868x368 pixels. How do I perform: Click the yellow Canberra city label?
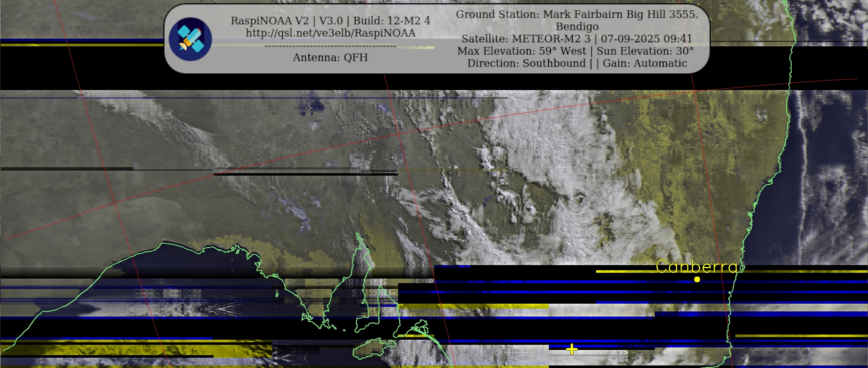click(x=697, y=267)
